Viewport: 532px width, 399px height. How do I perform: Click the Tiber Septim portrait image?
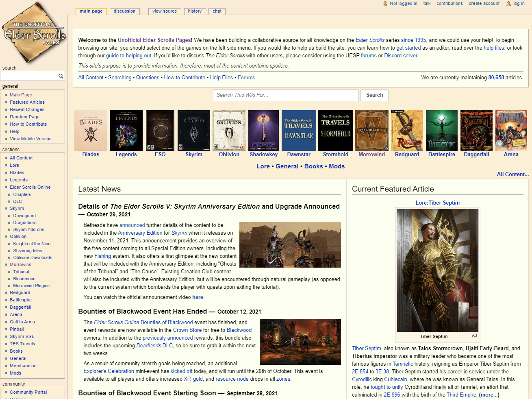pos(438,270)
